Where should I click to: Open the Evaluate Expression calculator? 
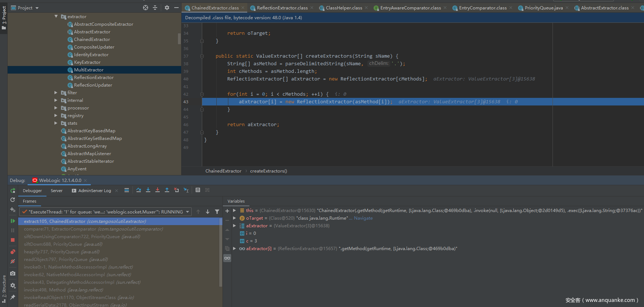coord(198,190)
